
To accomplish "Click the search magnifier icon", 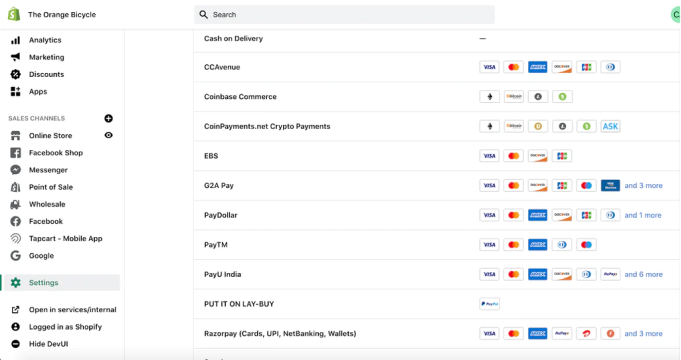I will tap(204, 15).
